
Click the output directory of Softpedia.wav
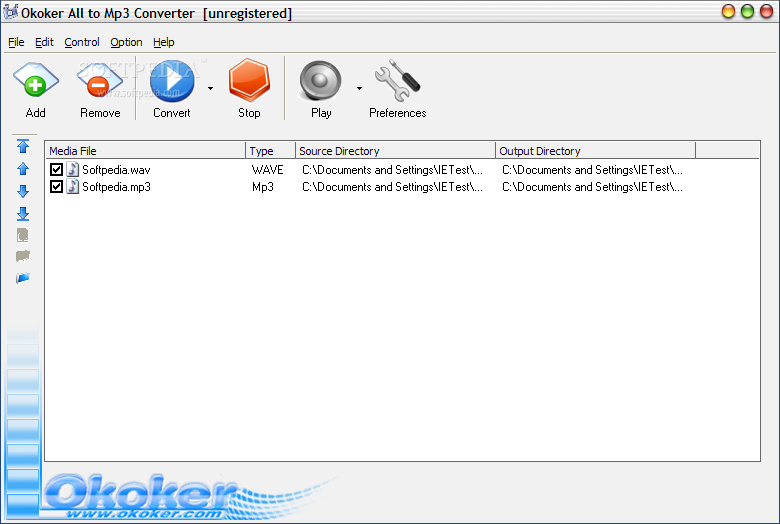coord(592,170)
